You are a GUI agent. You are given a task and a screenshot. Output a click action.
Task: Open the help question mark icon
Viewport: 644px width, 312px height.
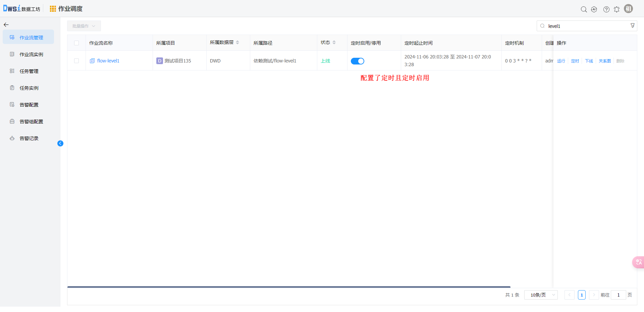point(606,9)
